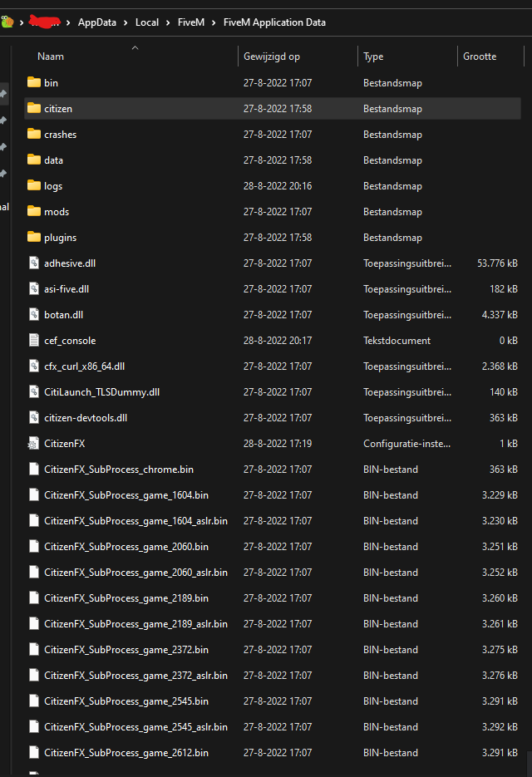Click the plugins folder icon
Image resolution: width=532 pixels, height=777 pixels.
click(x=34, y=237)
